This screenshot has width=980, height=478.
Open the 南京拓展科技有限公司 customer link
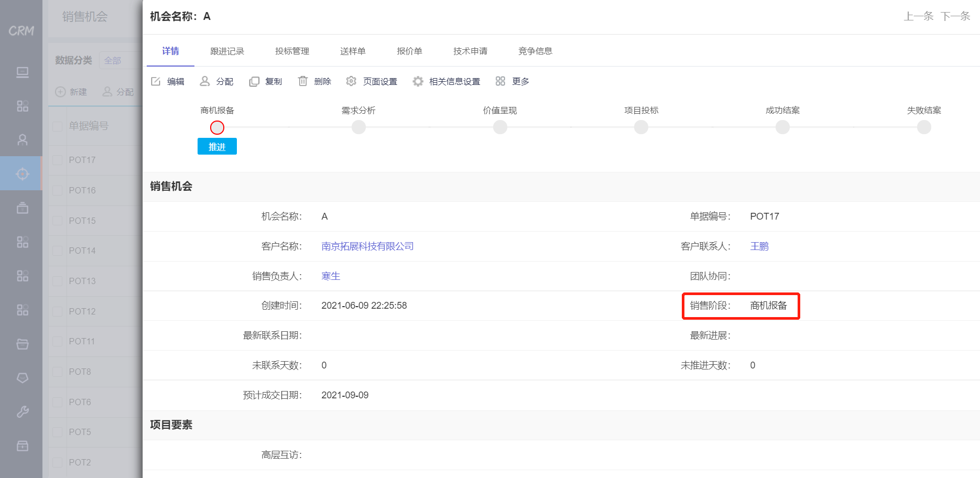coord(367,246)
